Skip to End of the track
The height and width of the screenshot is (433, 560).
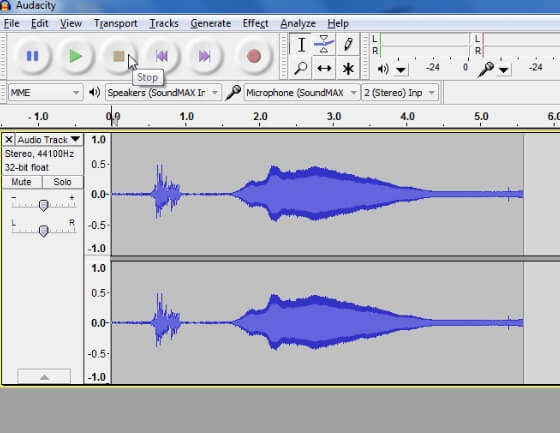click(204, 56)
